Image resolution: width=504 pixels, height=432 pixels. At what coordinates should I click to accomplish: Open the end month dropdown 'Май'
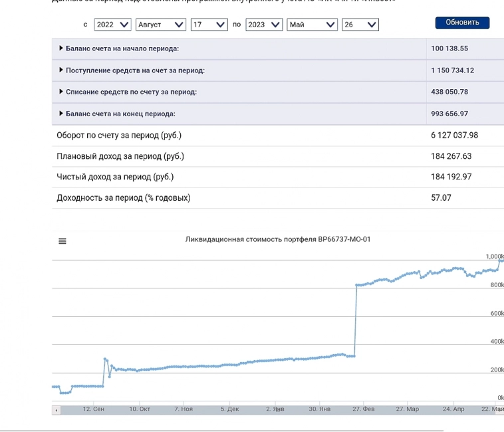click(x=312, y=25)
